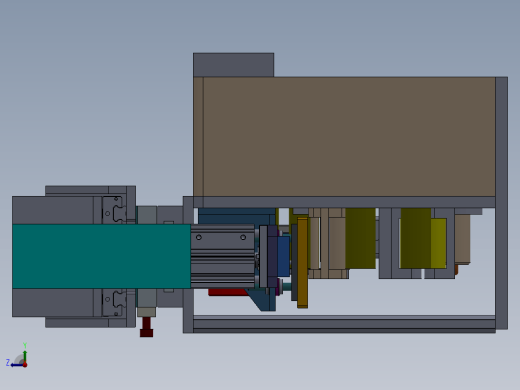Click the dark red bolt below the gray block

(x=146, y=327)
